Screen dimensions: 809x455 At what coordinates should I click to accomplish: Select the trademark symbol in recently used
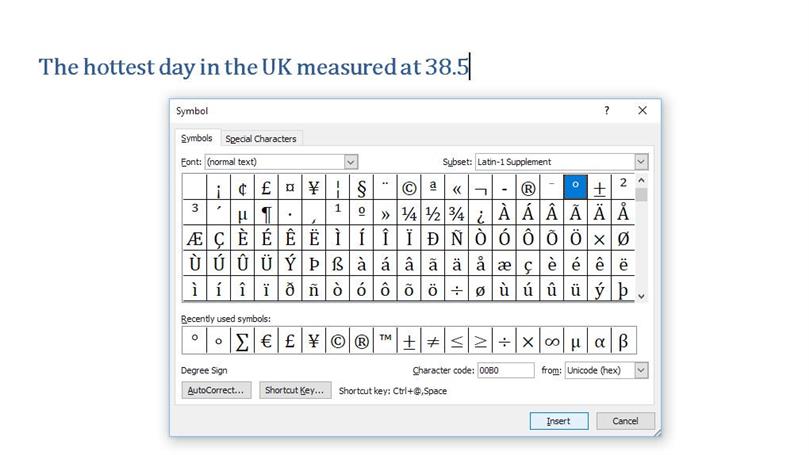pyautogui.click(x=385, y=340)
